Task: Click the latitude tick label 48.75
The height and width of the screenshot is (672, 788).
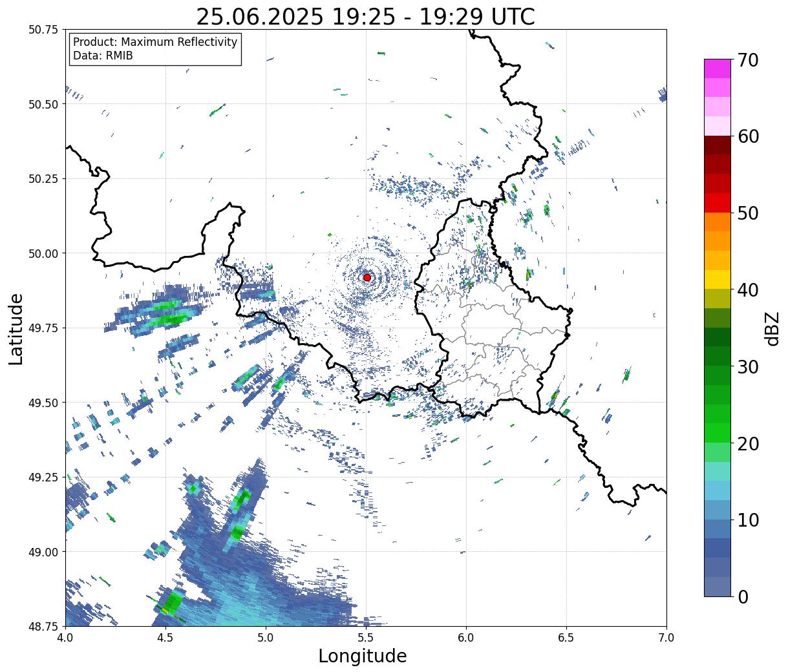Action: 43,626
